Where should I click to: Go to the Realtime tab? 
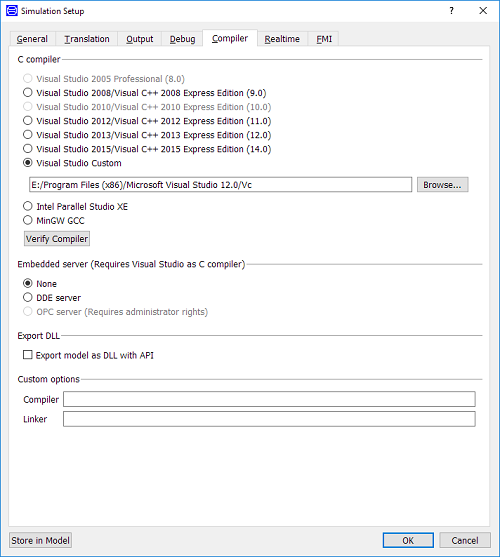click(282, 39)
